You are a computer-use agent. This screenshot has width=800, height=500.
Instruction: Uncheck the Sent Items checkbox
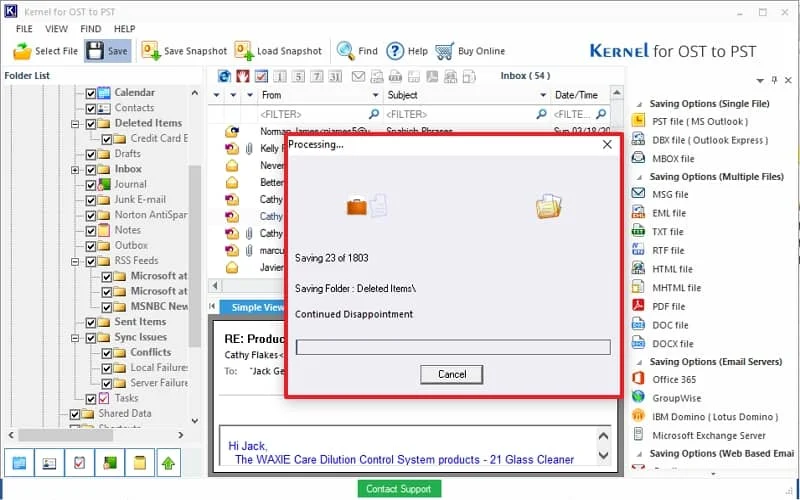click(90, 323)
